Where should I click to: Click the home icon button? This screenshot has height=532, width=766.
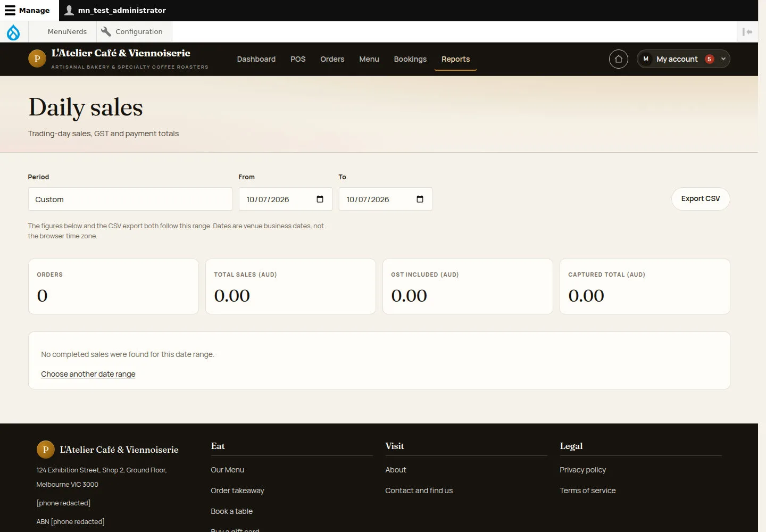pyautogui.click(x=619, y=59)
